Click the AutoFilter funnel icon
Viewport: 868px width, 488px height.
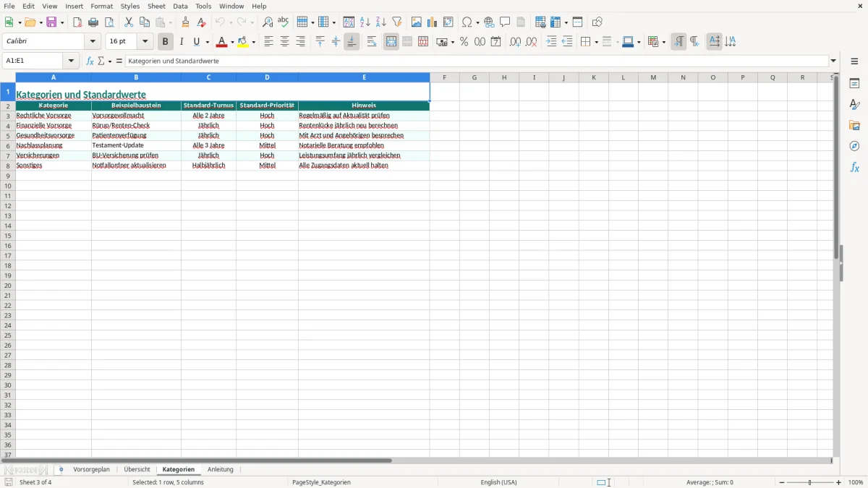click(x=397, y=22)
